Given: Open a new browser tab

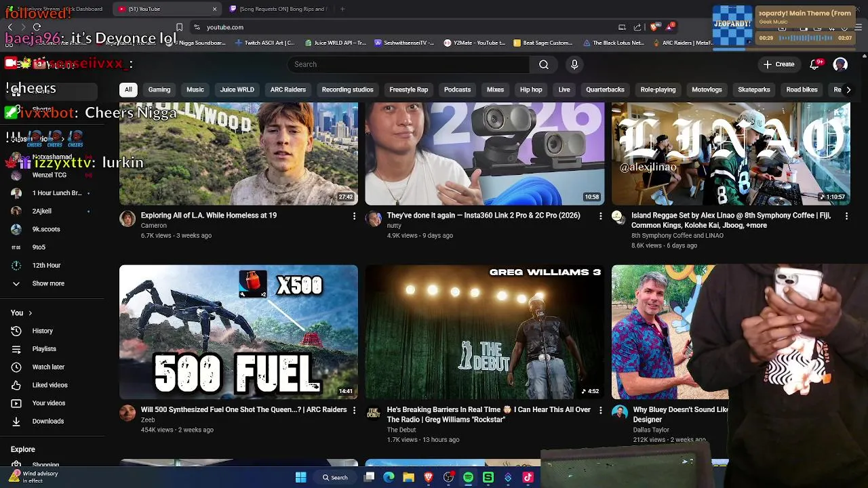Looking at the screenshot, I should [x=342, y=9].
